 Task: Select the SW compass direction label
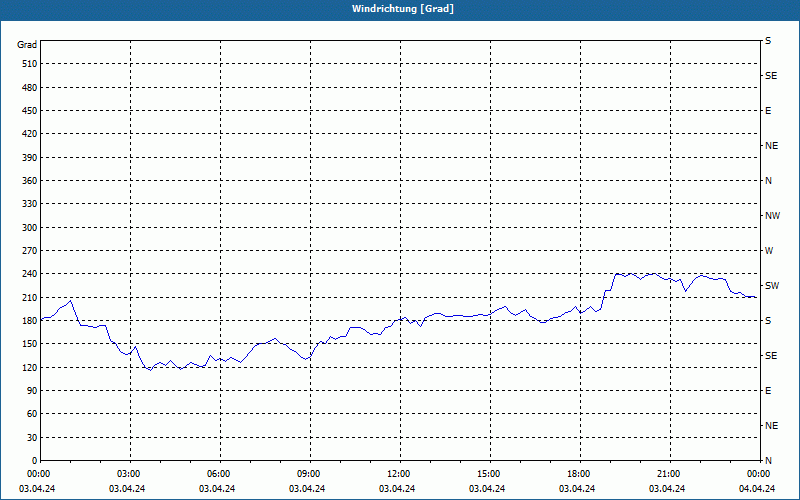point(772,286)
